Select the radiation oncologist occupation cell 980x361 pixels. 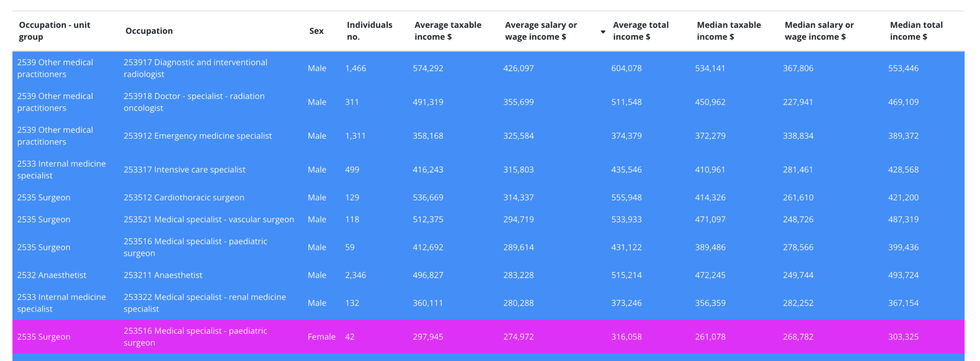point(194,102)
